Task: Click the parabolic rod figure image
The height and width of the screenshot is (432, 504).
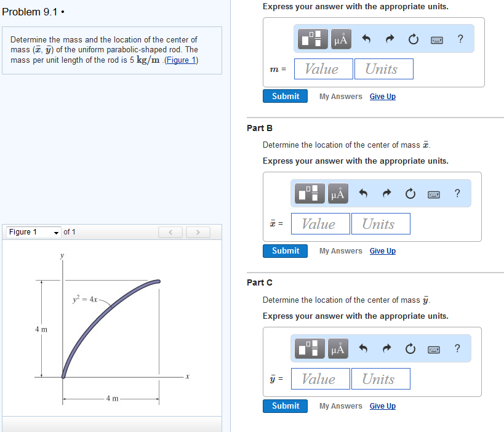Action: 112,328
